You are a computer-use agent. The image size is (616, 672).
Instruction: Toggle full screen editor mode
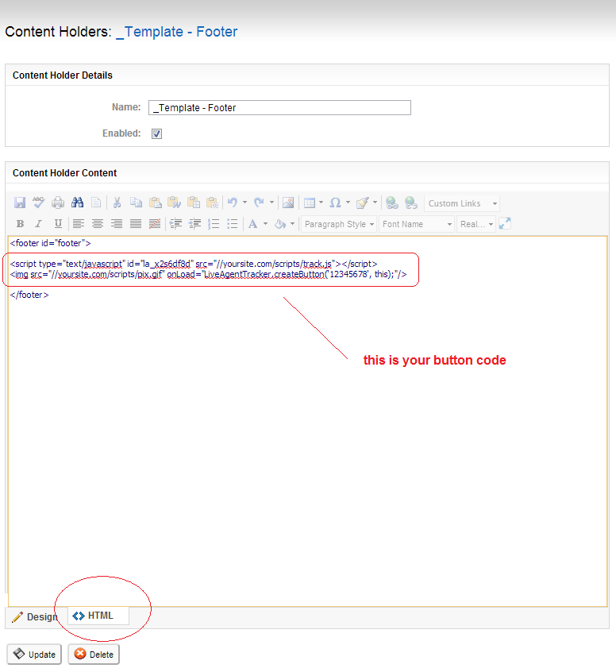coord(505,224)
